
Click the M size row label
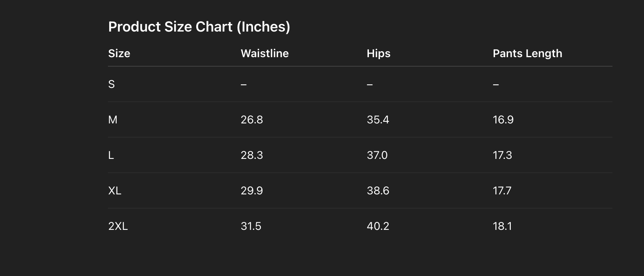coord(113,120)
